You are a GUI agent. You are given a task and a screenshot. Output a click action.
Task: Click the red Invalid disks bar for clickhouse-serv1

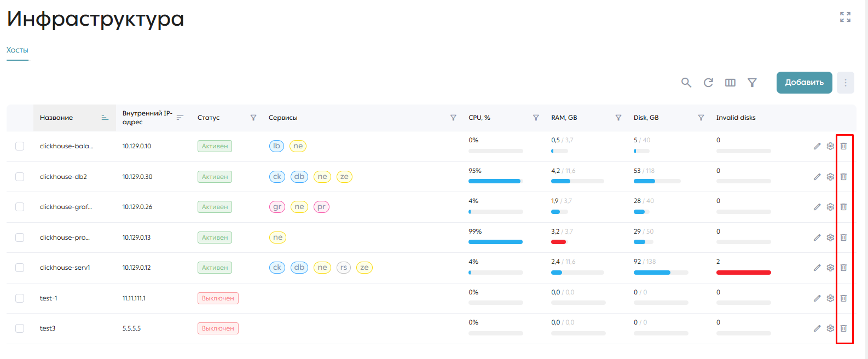tap(744, 273)
